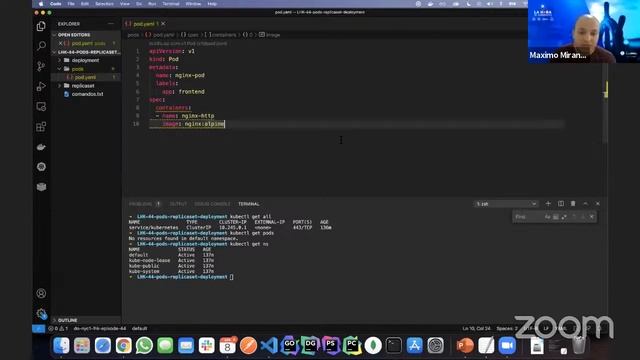
Task: Open the Accounts icon in activity bar
Action: pyautogui.click(x=41, y=293)
